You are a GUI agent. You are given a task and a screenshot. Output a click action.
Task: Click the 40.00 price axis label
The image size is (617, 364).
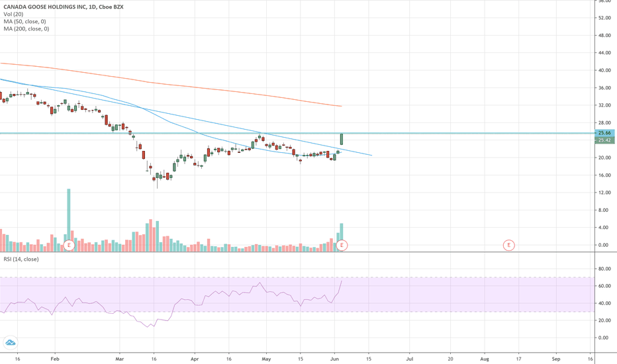coord(604,70)
